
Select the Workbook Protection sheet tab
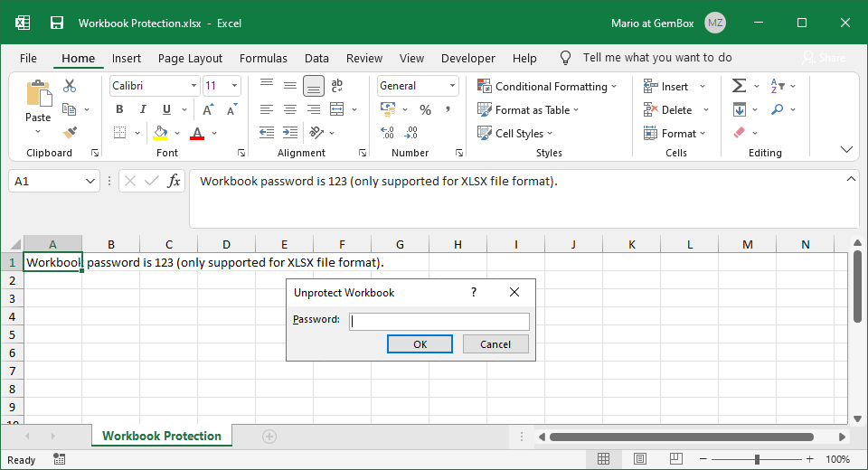[x=162, y=436]
